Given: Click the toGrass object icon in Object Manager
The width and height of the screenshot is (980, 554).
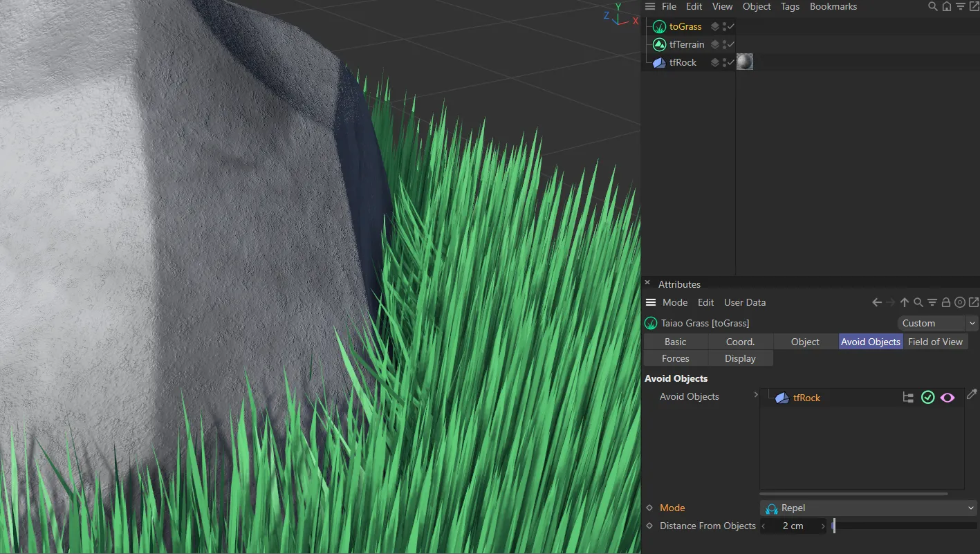Looking at the screenshot, I should (659, 27).
